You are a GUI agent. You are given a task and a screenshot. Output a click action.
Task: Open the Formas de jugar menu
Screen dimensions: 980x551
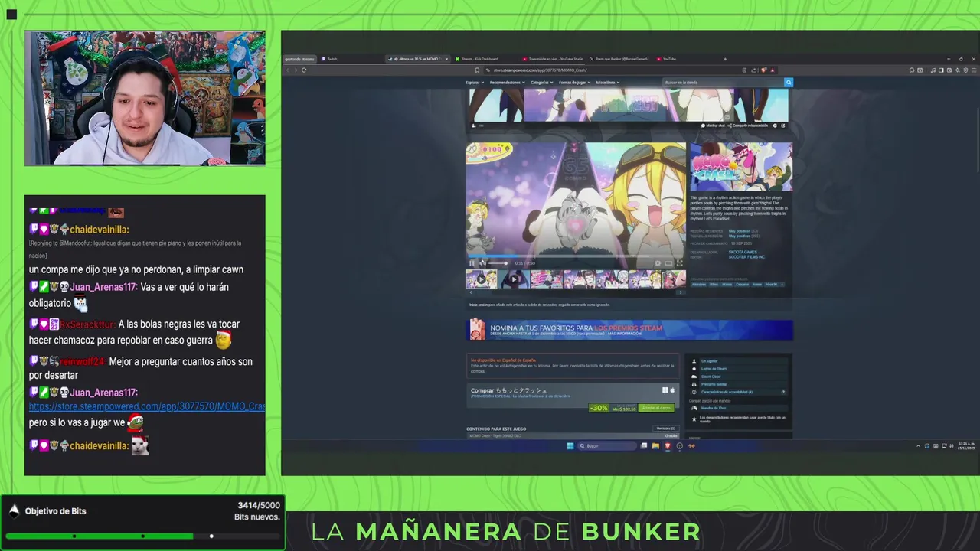tap(573, 83)
